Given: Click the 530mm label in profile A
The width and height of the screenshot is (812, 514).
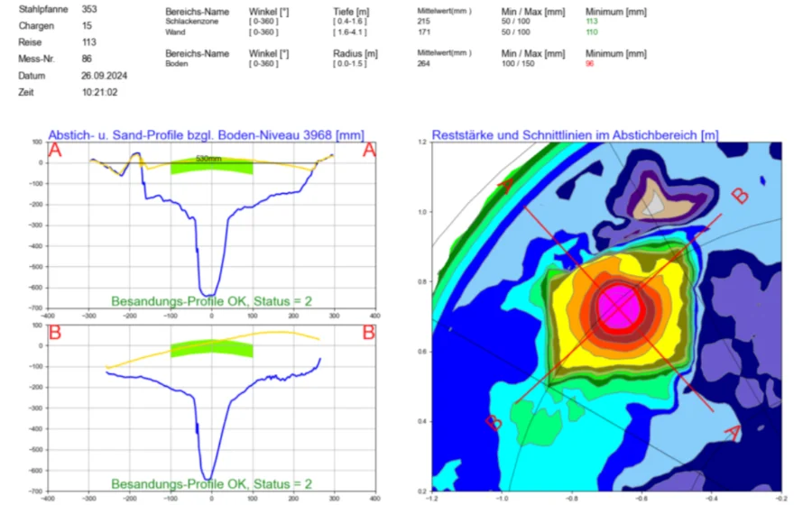Looking at the screenshot, I should [208, 158].
